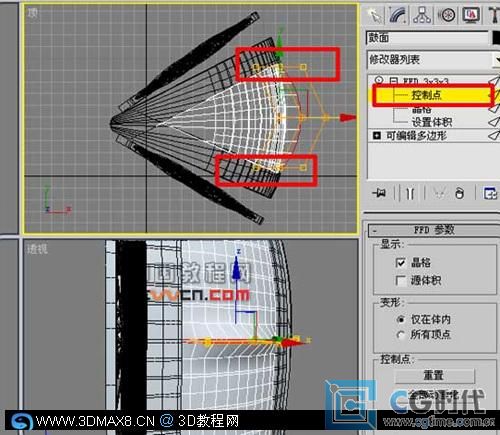Click the Pin Stack icon
This screenshot has height=435, width=500.
coord(379,193)
